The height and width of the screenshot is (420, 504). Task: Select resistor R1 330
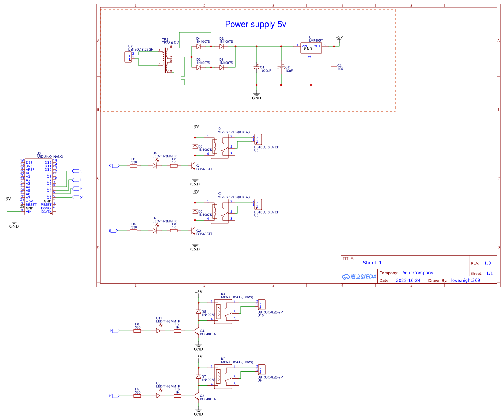[x=134, y=165]
